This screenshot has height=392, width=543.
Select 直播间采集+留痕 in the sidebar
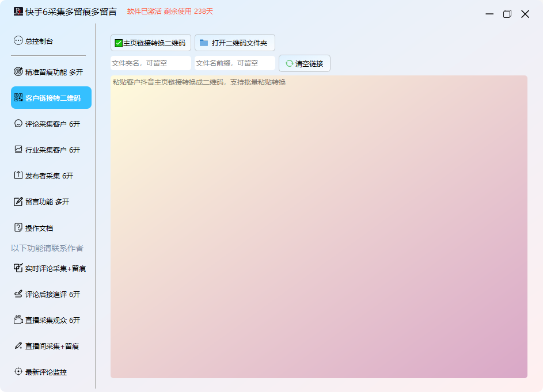pos(51,346)
